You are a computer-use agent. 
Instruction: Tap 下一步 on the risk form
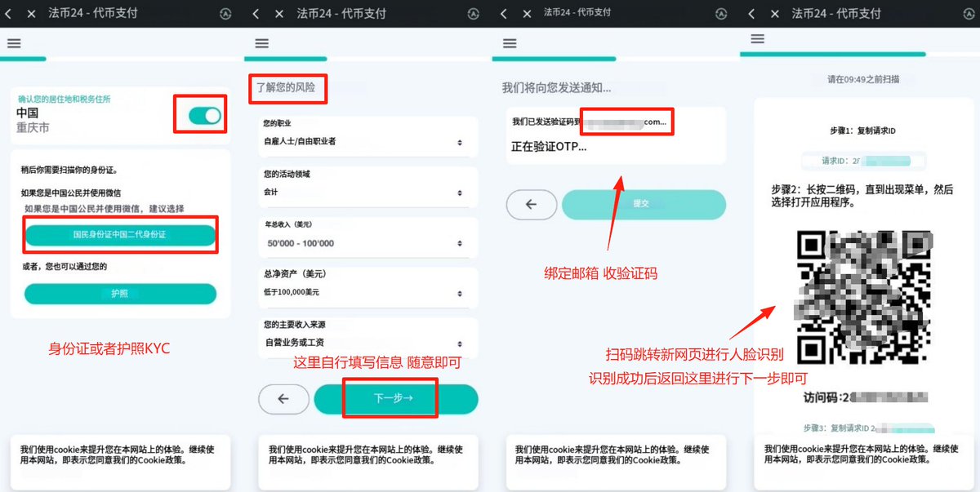395,399
